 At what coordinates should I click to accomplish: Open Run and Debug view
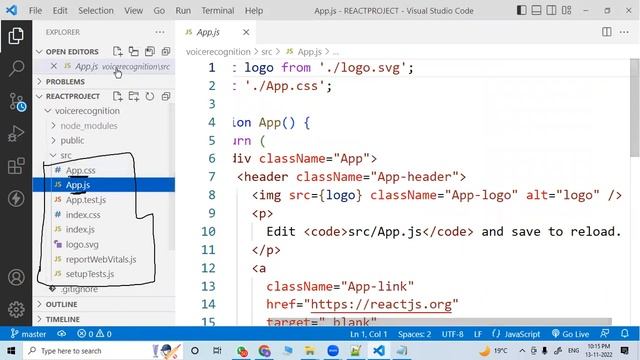tap(16, 134)
